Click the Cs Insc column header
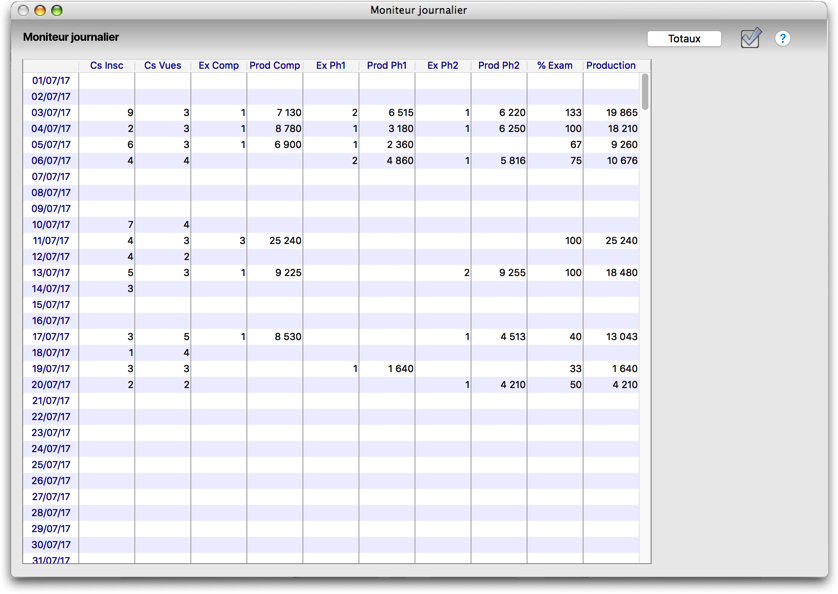This screenshot has height=594, width=838. point(106,65)
